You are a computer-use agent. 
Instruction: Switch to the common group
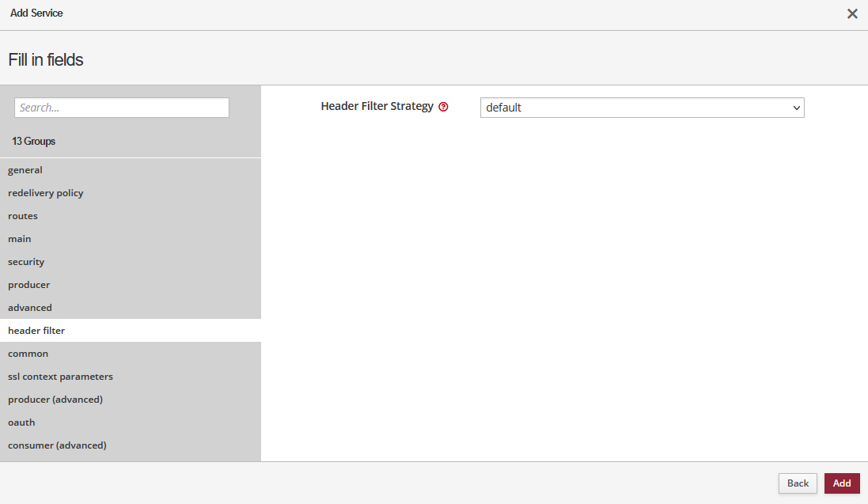(28, 353)
